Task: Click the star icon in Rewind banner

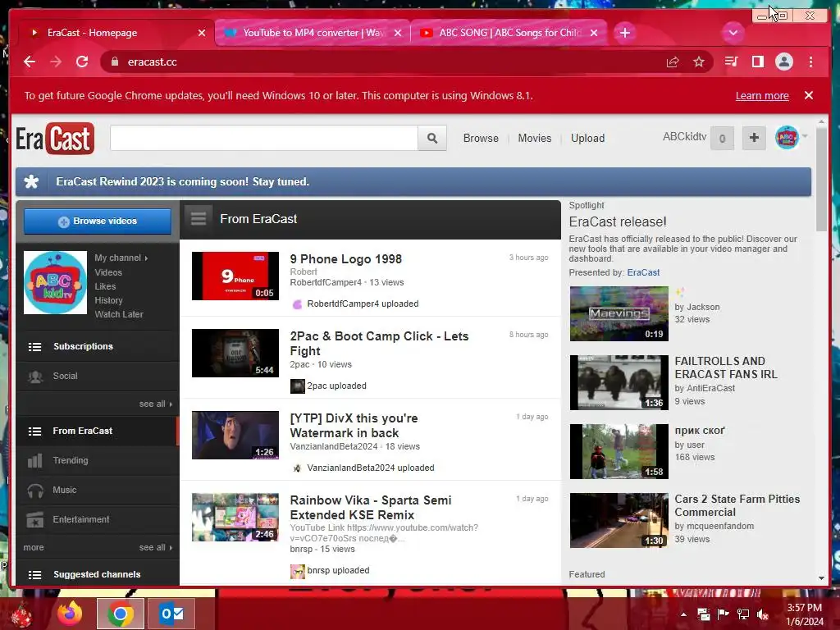Action: (x=32, y=181)
